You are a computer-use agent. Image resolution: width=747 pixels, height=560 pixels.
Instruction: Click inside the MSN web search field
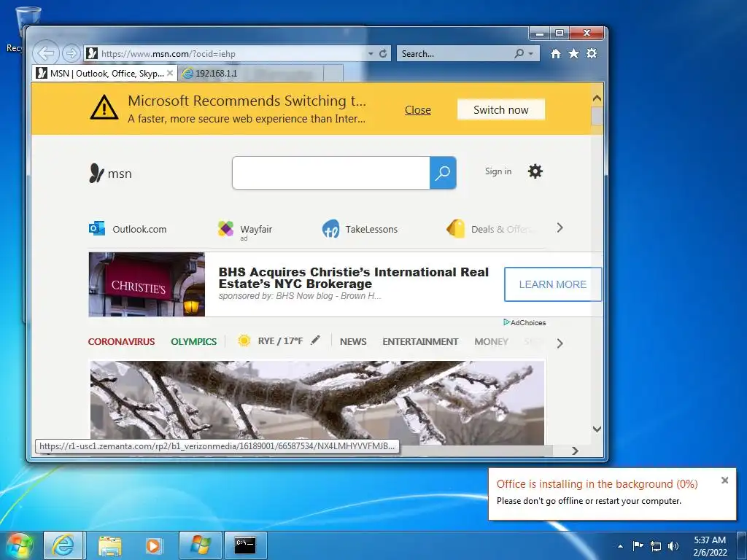tap(330, 173)
